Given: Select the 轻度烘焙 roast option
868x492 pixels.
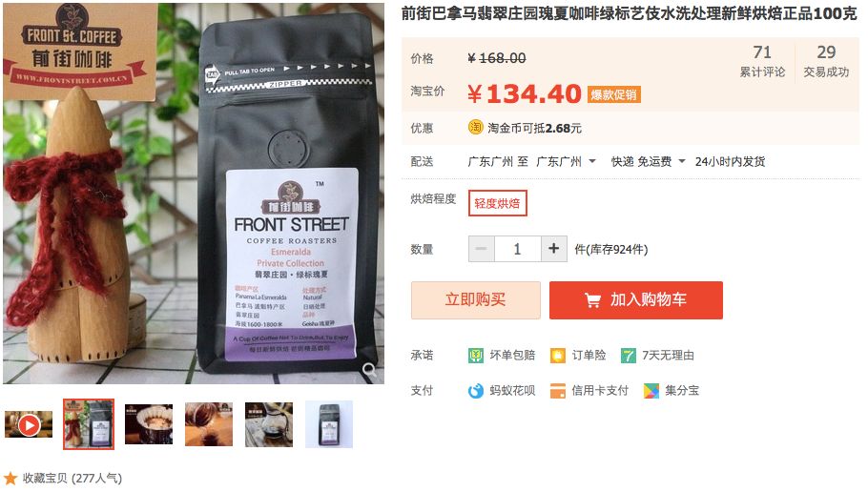Looking at the screenshot, I should coord(497,203).
